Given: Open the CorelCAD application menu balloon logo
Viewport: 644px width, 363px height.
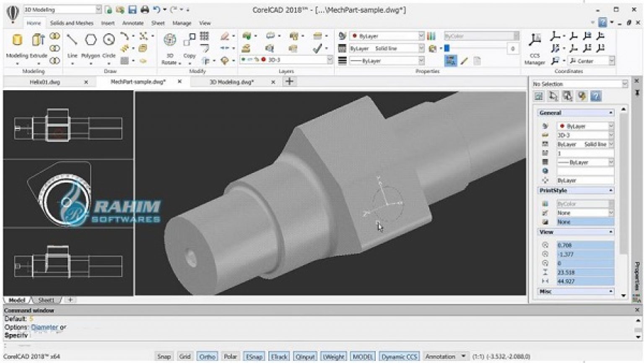Looking at the screenshot, I should [13, 13].
